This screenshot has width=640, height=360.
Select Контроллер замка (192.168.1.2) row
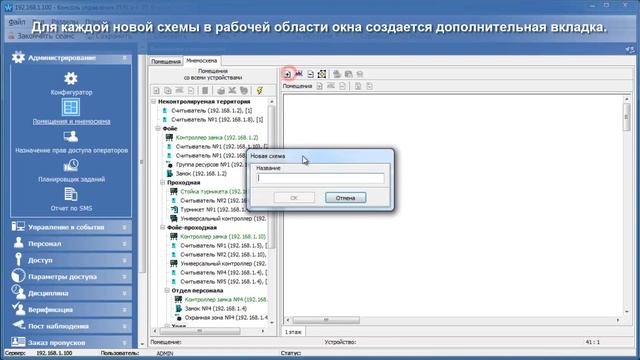[x=217, y=138]
